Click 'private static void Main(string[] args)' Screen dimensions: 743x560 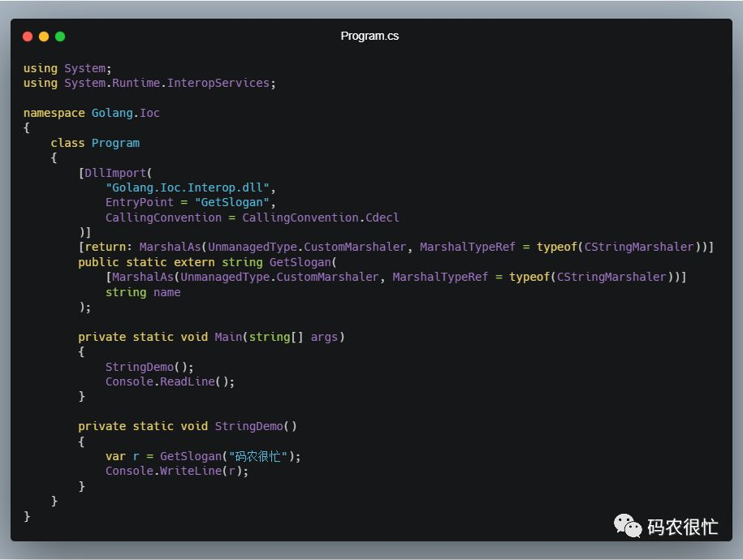(x=211, y=337)
